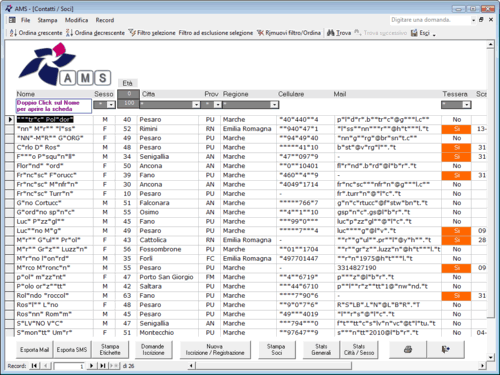Click Stats Generali button
Viewport: 500px width, 375px height.
321,350
